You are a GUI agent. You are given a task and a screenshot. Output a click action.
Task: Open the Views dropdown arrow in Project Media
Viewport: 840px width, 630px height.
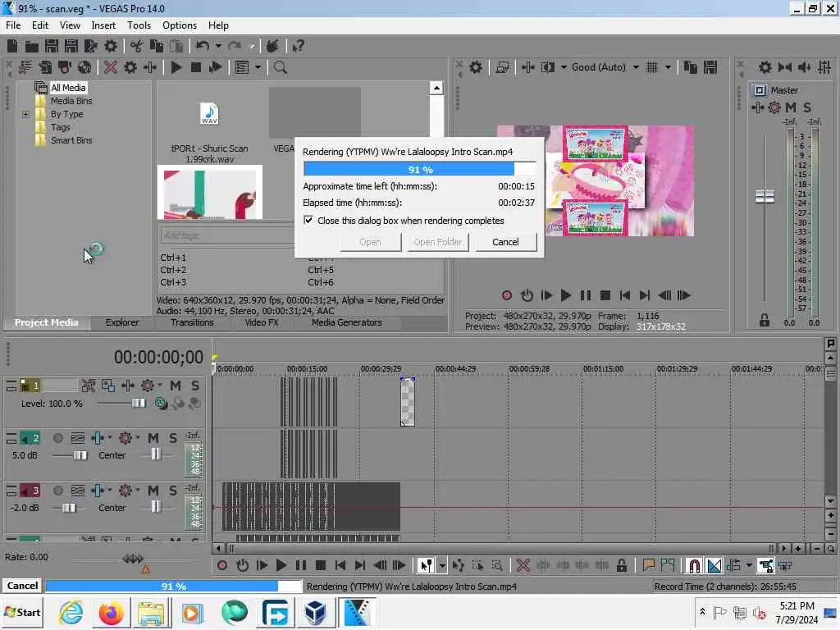tap(258, 67)
